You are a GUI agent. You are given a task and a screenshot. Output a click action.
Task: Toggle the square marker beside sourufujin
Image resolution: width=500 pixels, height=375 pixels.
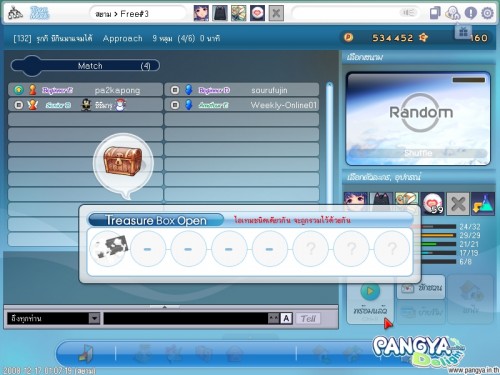175,90
